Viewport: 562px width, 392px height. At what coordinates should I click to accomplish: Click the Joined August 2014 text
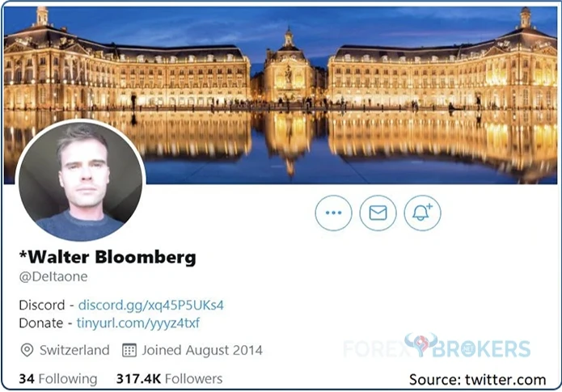point(202,350)
